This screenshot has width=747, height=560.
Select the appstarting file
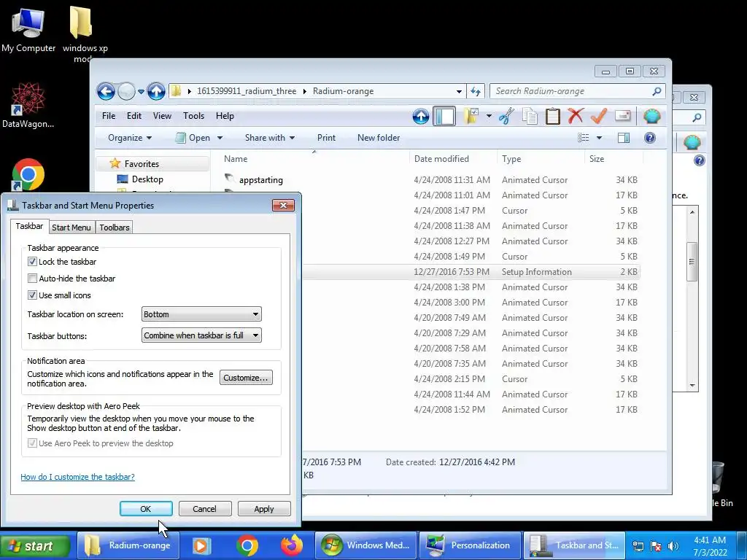(x=260, y=180)
